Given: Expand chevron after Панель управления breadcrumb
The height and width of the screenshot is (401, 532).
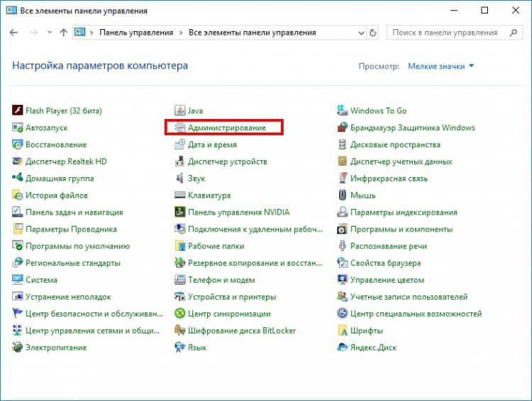Looking at the screenshot, I should [181, 33].
